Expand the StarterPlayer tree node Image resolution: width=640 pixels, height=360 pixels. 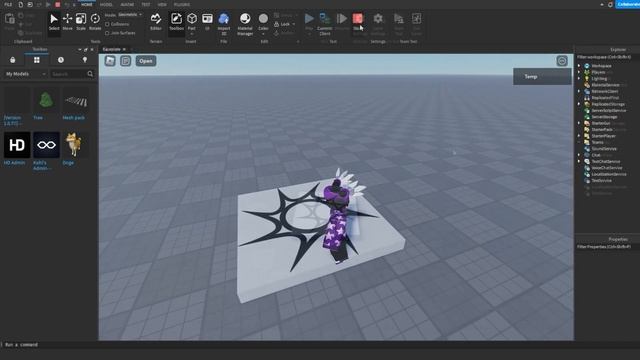(x=579, y=136)
